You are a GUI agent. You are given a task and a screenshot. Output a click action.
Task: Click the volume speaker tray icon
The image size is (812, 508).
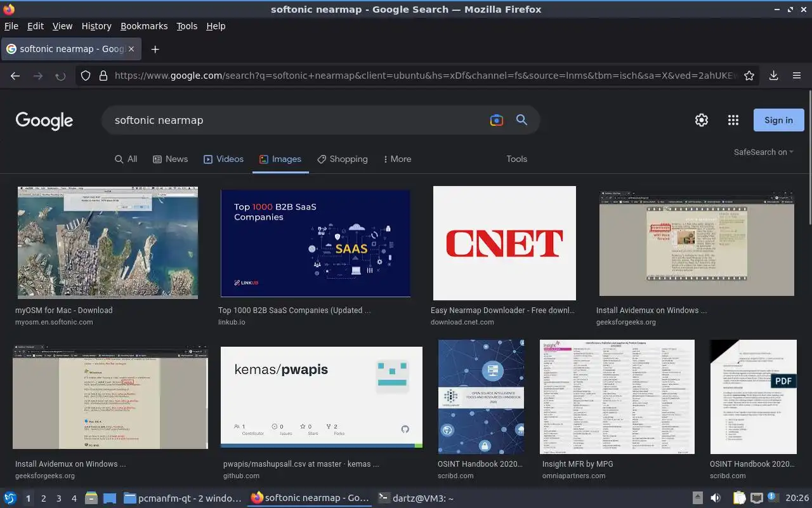click(x=716, y=498)
